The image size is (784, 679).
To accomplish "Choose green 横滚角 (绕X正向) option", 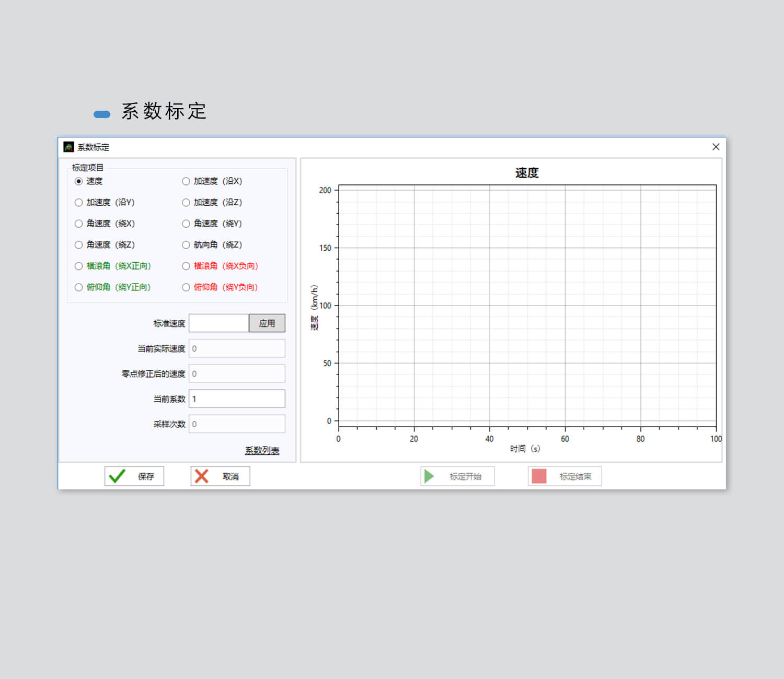I will (x=79, y=266).
